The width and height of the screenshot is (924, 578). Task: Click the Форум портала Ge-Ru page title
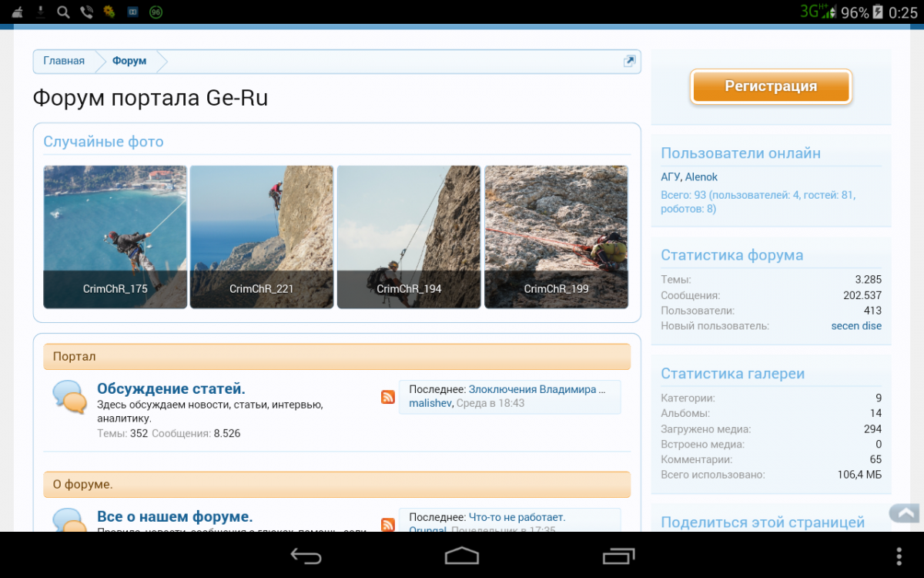150,98
